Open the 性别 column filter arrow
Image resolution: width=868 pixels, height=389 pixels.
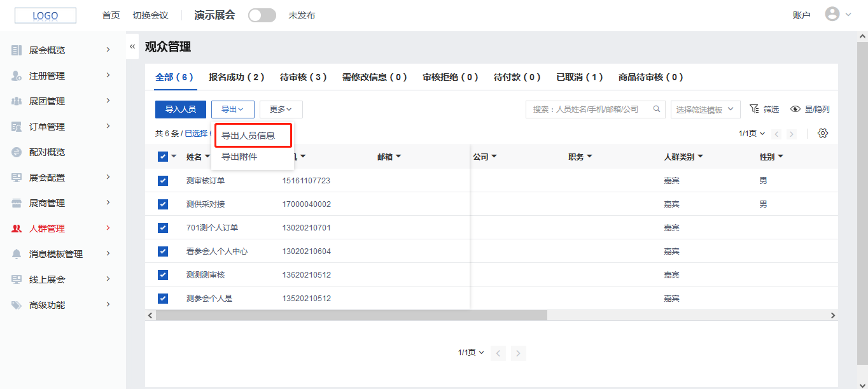(780, 157)
